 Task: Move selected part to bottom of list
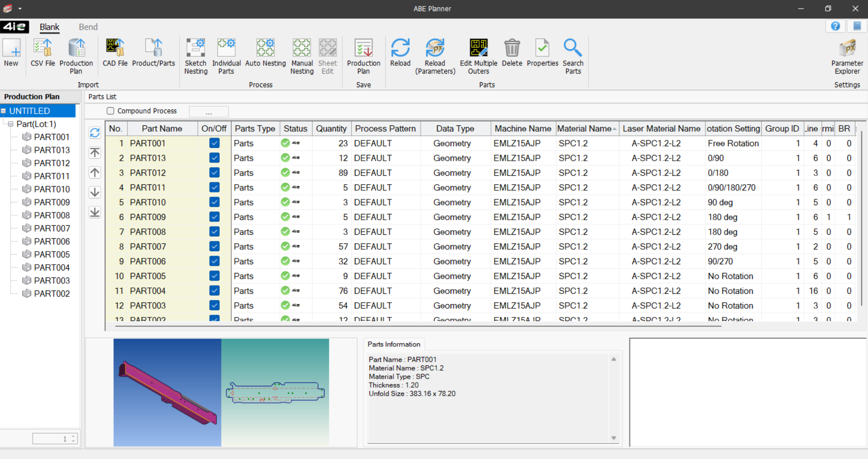click(x=95, y=212)
